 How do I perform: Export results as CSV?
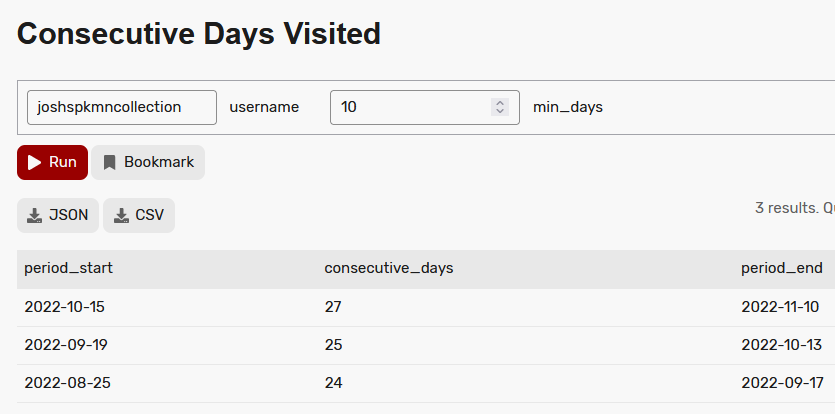click(138, 215)
